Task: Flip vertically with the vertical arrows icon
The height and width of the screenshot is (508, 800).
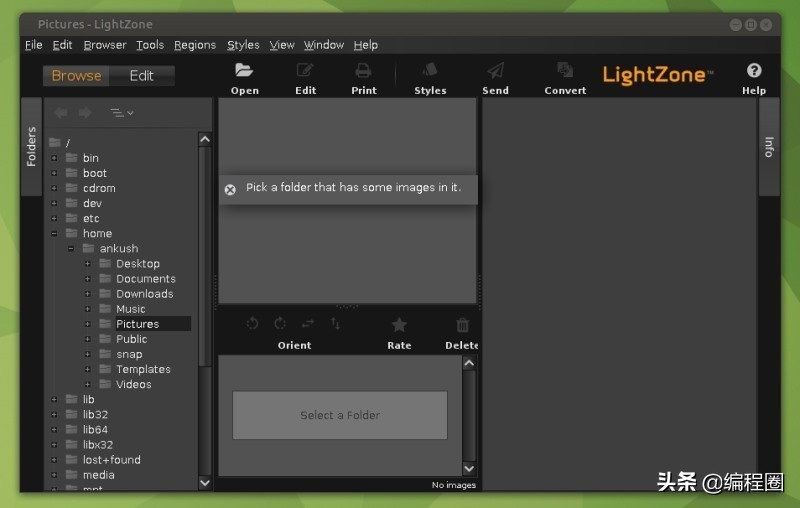Action: point(335,323)
